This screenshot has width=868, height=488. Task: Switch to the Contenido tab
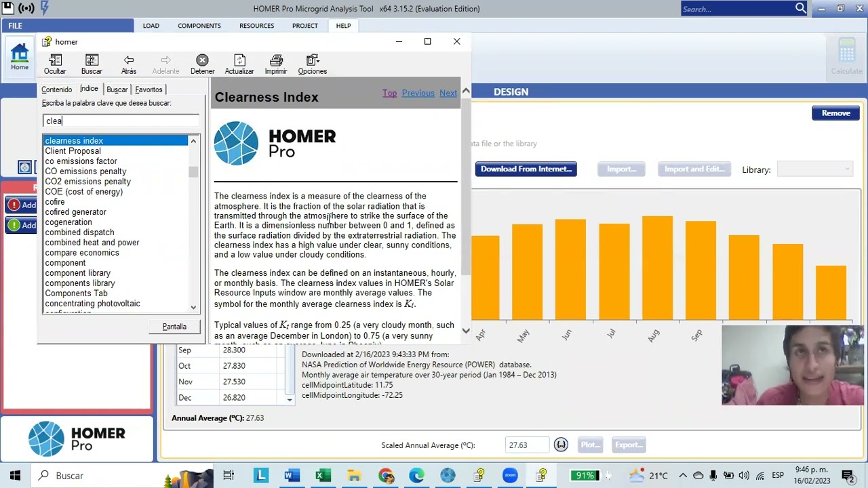[x=56, y=89]
